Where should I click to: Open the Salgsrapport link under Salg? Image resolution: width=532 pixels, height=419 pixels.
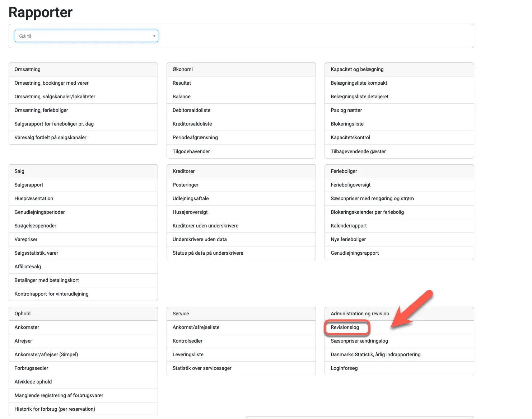click(x=29, y=185)
